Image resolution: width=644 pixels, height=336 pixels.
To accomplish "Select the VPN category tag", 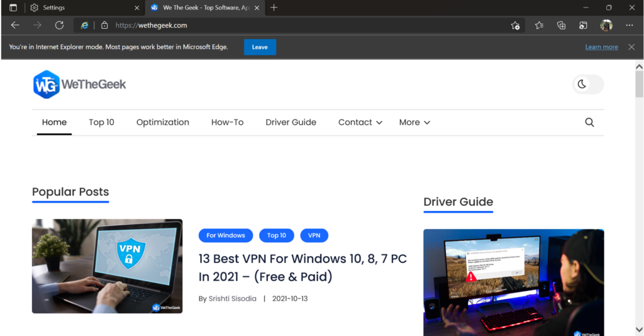I will tap(314, 235).
